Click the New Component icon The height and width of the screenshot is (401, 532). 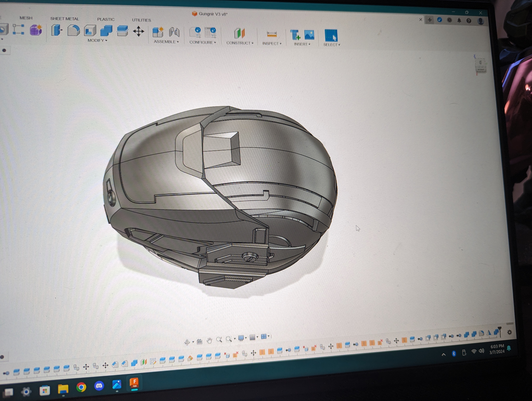click(x=158, y=32)
